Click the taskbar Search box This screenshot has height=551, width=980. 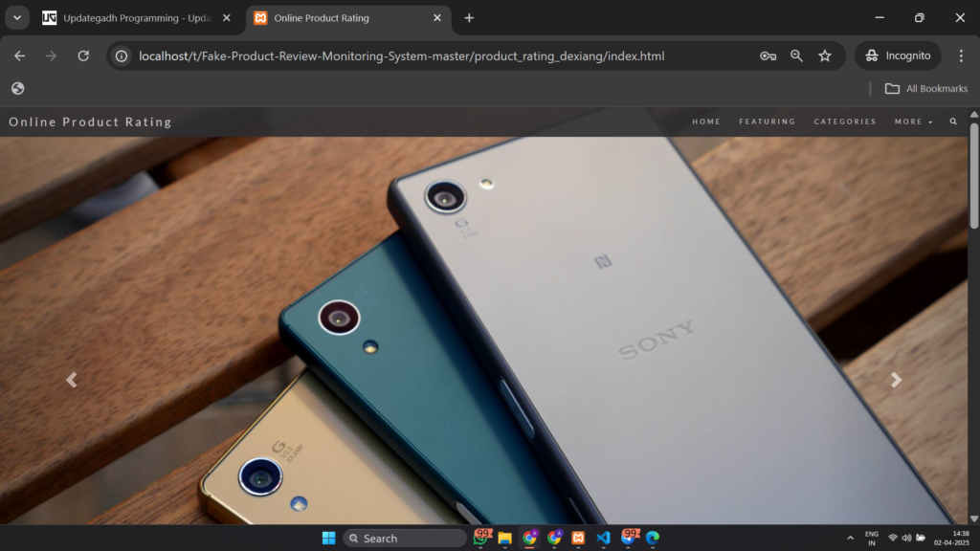(x=405, y=538)
